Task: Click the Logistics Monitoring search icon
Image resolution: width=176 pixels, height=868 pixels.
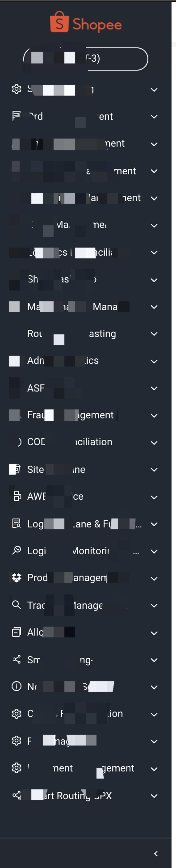Action: 17,551
